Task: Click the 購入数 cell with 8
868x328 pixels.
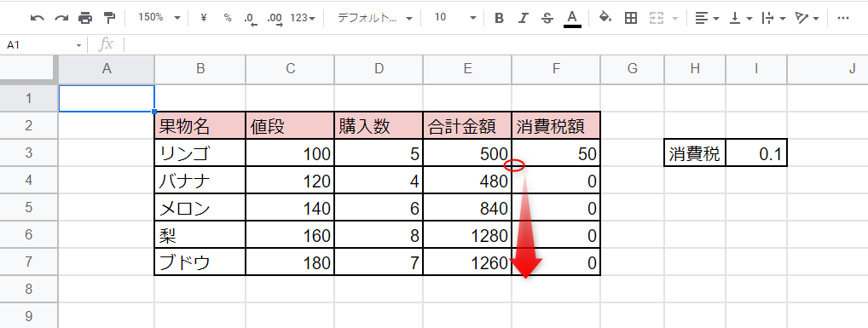Action: click(x=379, y=235)
